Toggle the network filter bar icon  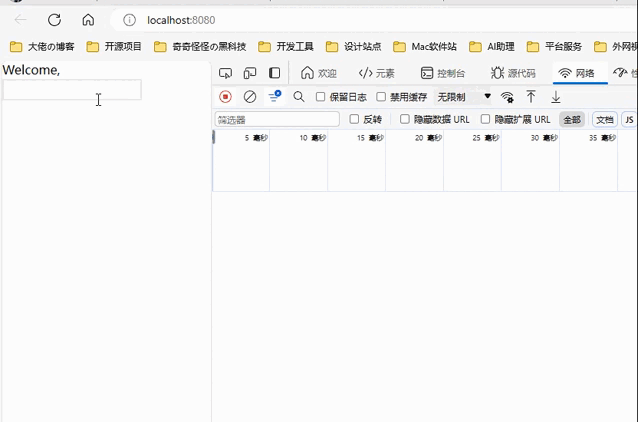pyautogui.click(x=275, y=96)
